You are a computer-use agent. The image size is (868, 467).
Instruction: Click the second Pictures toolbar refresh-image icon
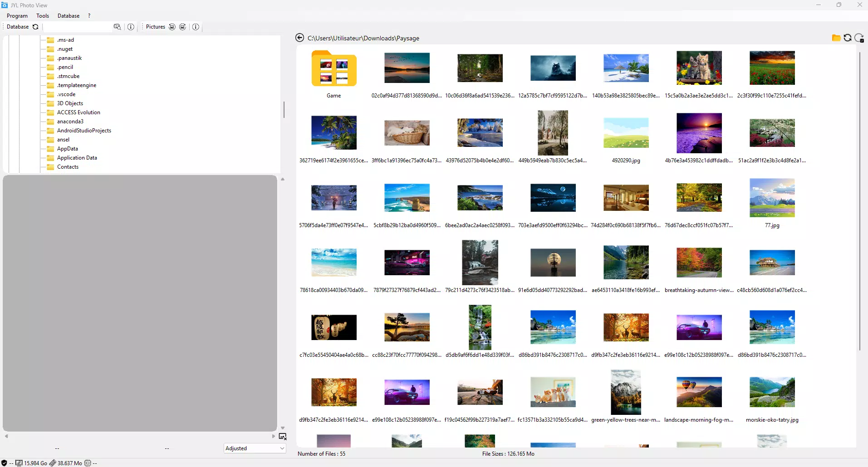[182, 27]
